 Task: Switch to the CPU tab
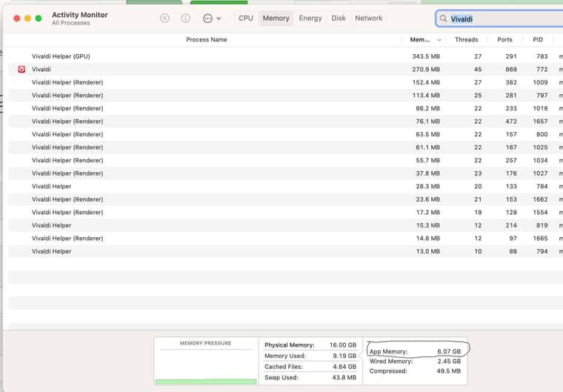tap(246, 18)
